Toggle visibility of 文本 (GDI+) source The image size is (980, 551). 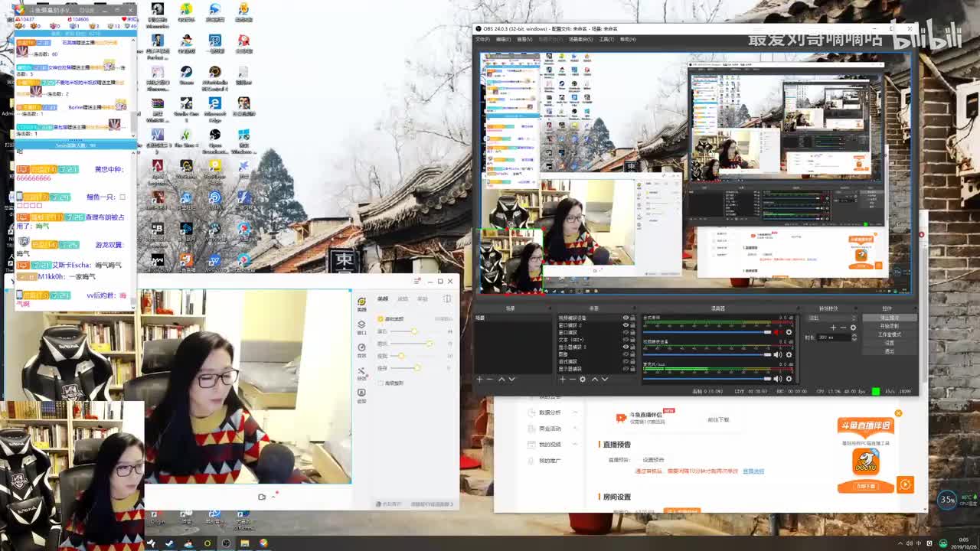pyautogui.click(x=626, y=340)
